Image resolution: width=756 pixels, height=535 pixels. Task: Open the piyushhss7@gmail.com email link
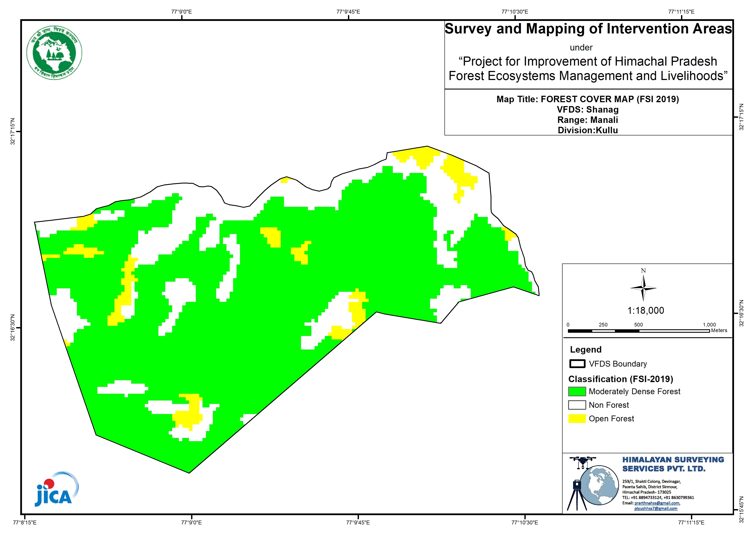tap(656, 509)
